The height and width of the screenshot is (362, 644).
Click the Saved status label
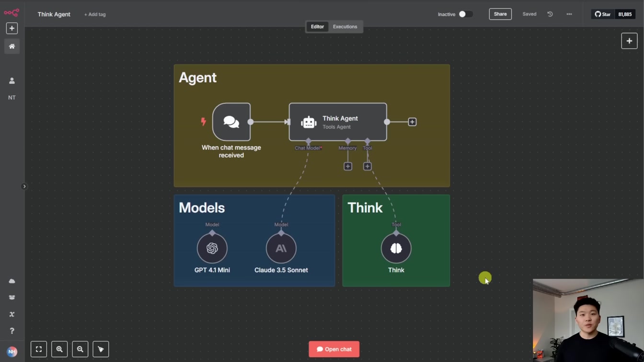point(529,14)
